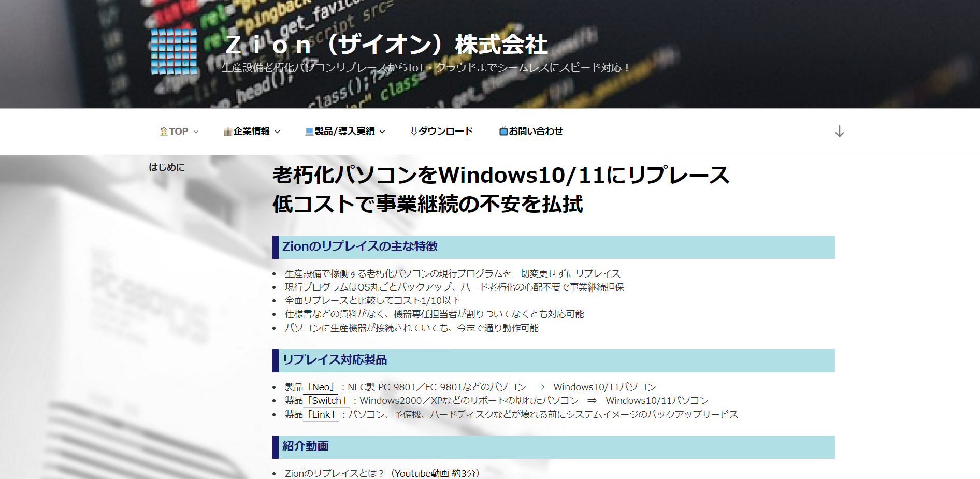
Task: Click the building icon beside 企業情報
Action: point(228,132)
